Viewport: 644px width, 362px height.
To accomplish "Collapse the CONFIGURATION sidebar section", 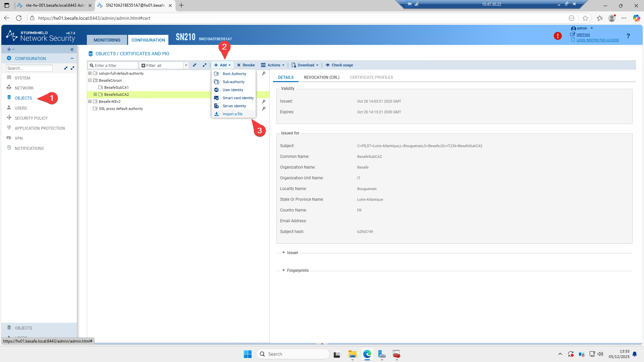I will pos(72,58).
